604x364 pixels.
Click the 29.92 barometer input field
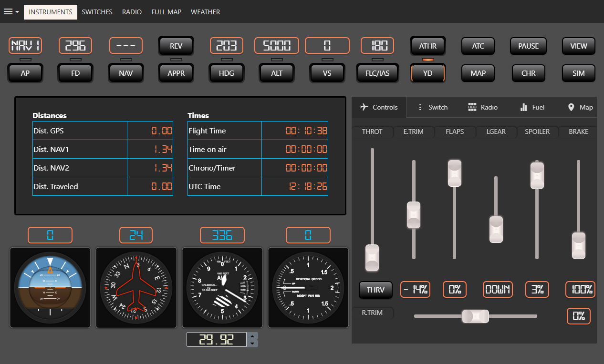pyautogui.click(x=217, y=340)
